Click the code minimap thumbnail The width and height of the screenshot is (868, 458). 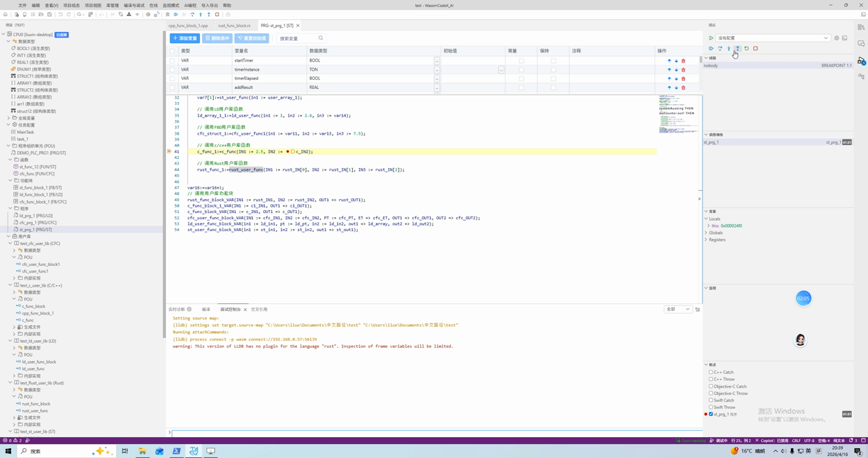coord(678,114)
